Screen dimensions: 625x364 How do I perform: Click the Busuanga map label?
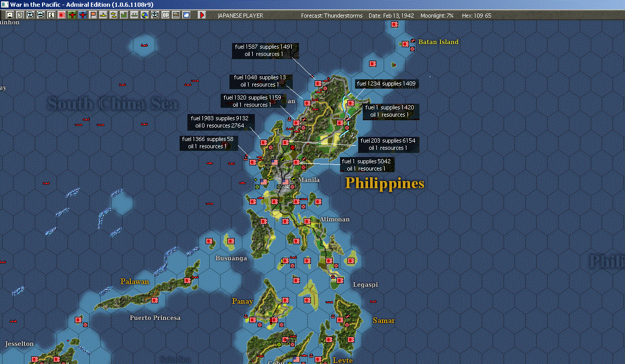[231, 258]
